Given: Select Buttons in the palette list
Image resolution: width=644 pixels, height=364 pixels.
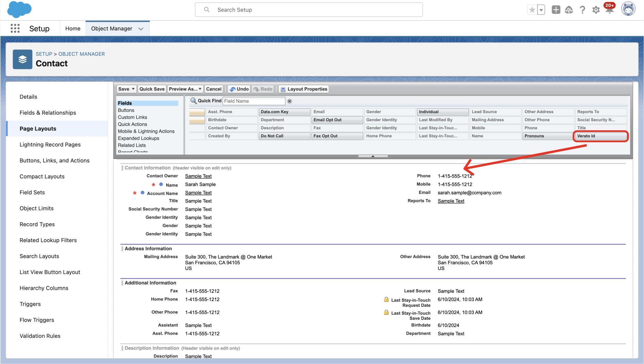Looking at the screenshot, I should point(126,110).
